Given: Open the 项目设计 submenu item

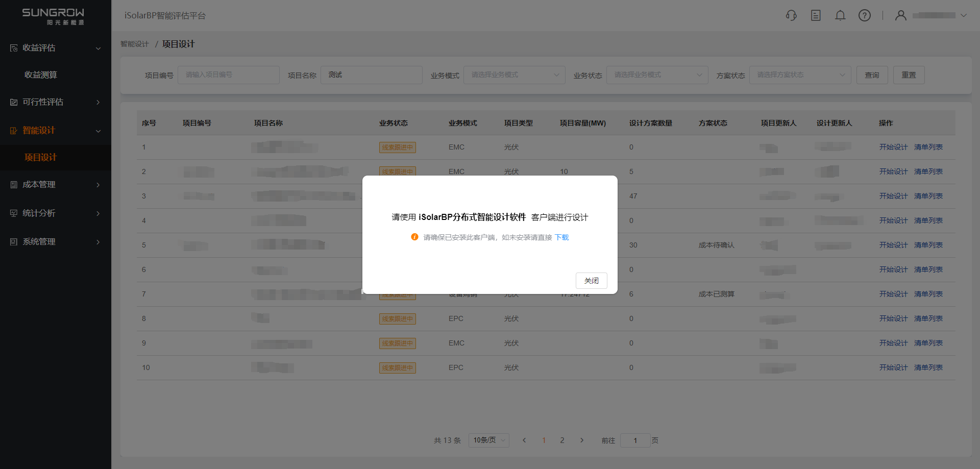Looking at the screenshot, I should [x=41, y=158].
